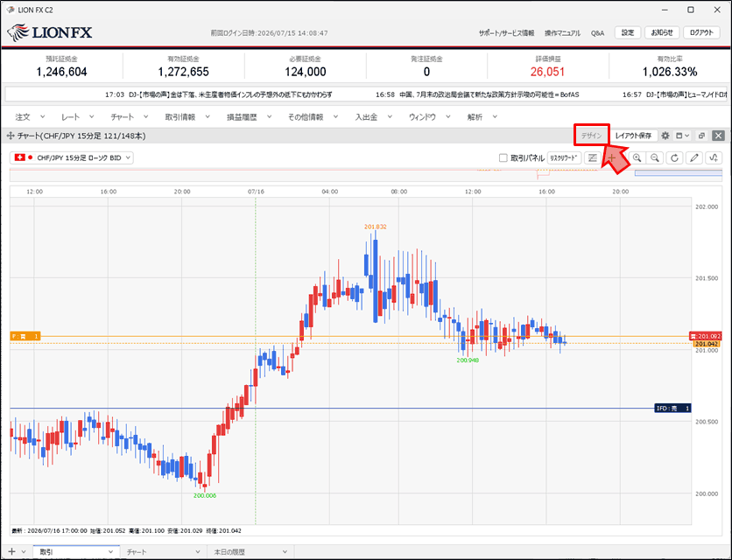Enable the 取引パネル checkbox
732x560 pixels.
pos(503,158)
